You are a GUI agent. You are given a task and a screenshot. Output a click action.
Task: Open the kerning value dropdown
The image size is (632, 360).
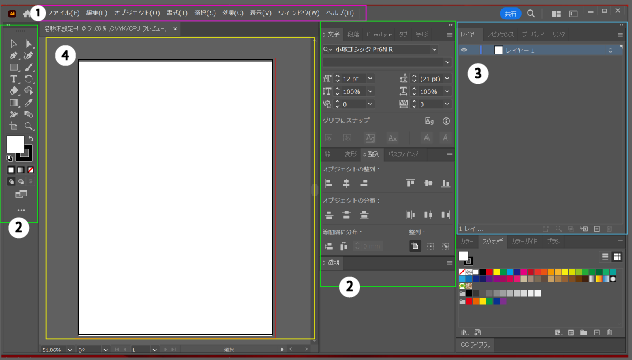pyautogui.click(x=370, y=104)
